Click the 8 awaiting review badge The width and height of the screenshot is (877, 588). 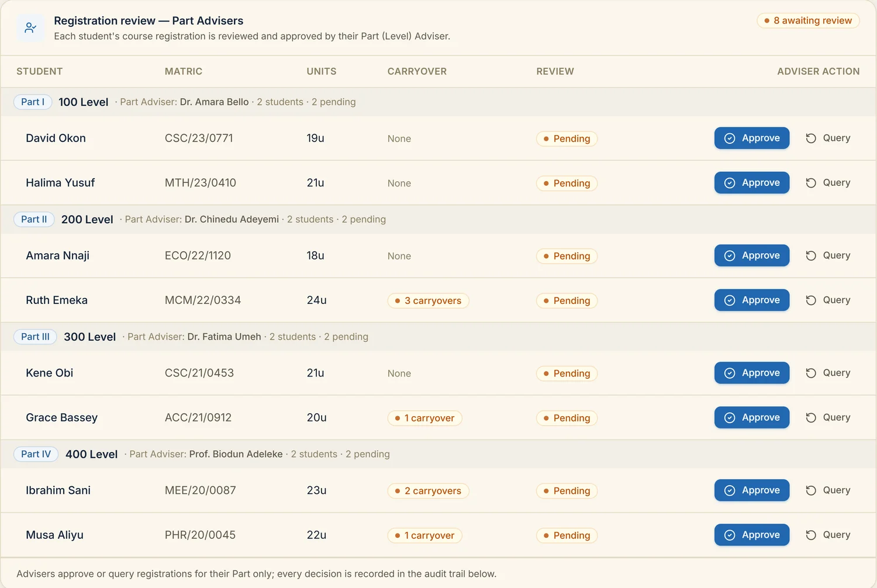tap(808, 20)
